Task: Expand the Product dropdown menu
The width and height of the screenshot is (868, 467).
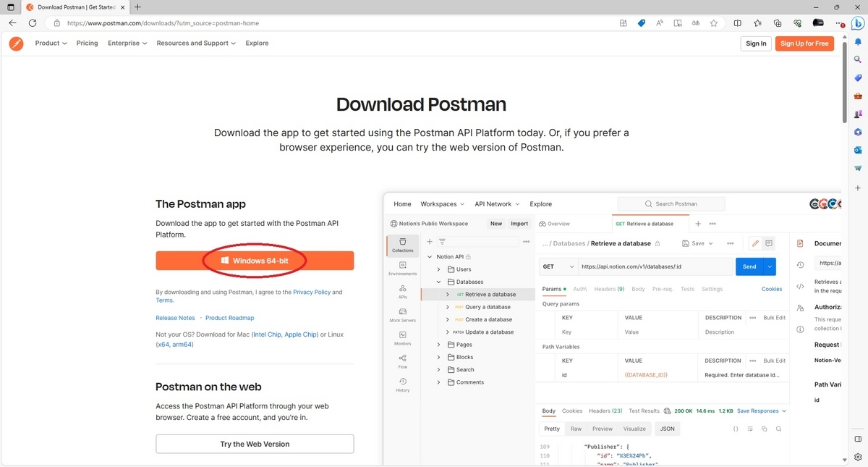Action: coord(51,43)
